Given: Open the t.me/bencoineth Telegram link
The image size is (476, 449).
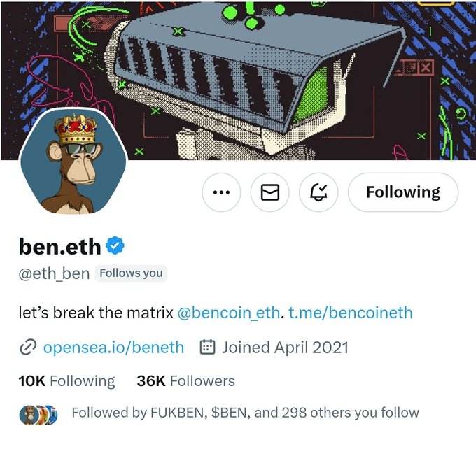Looking at the screenshot, I should pos(351,313).
